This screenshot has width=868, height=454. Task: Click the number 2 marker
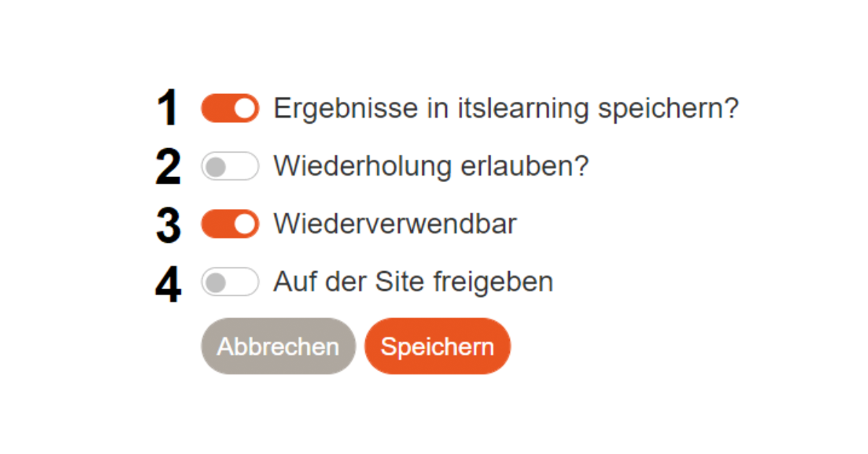168,167
